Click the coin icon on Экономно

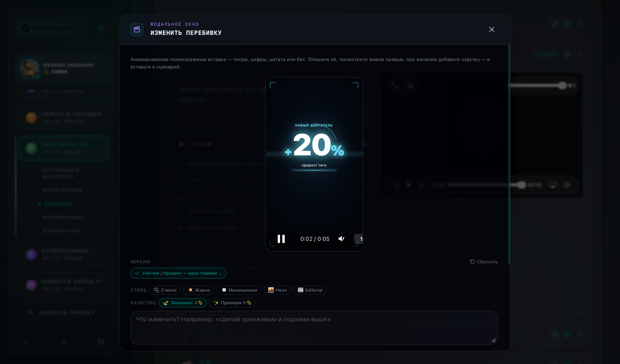200,303
